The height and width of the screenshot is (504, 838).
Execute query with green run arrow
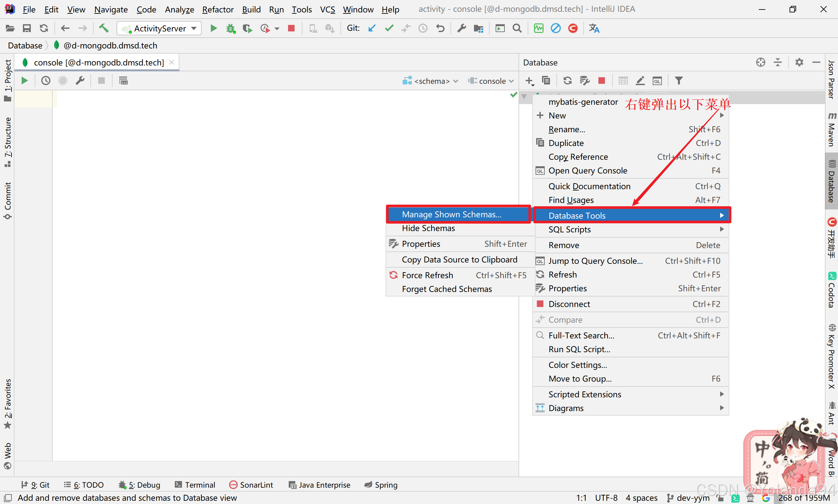pos(25,81)
